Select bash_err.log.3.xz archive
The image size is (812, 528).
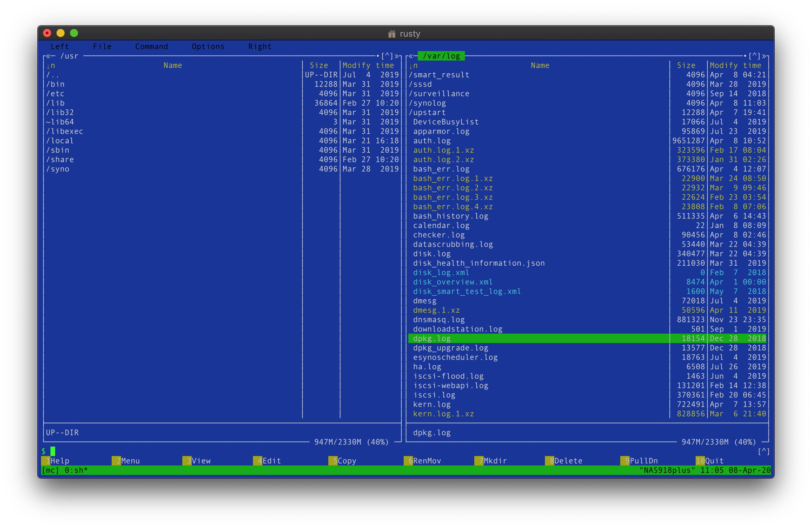[587, 197]
